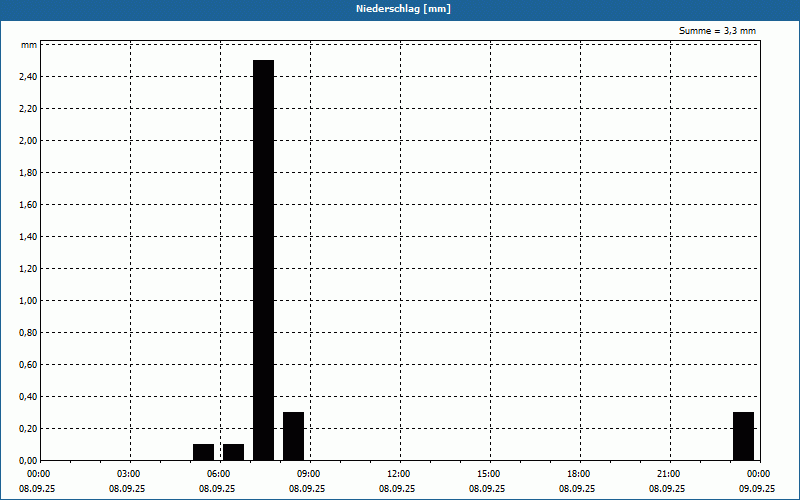The height and width of the screenshot is (500, 800).
Task: Click the 0,40 y-axis label
Action: (28, 396)
